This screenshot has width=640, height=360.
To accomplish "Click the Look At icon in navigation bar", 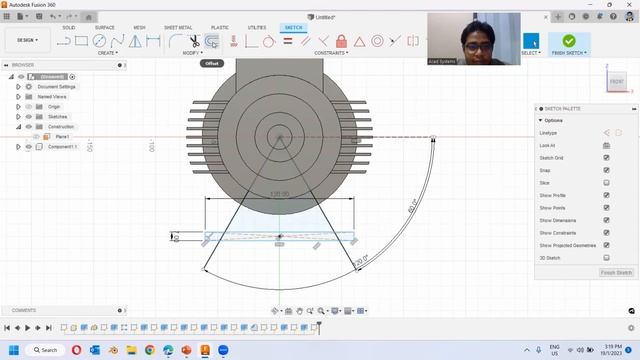I will point(289,311).
